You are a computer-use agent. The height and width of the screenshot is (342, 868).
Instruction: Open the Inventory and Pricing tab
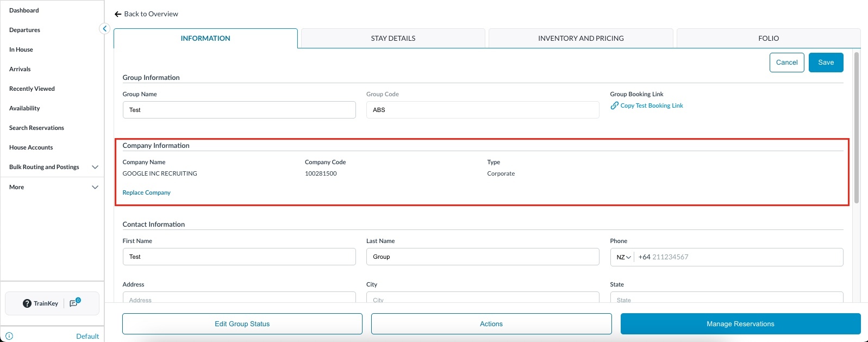(x=580, y=39)
